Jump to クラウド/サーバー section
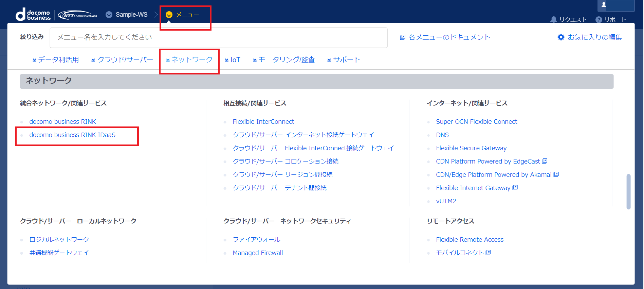The width and height of the screenshot is (644, 289). [x=122, y=60]
